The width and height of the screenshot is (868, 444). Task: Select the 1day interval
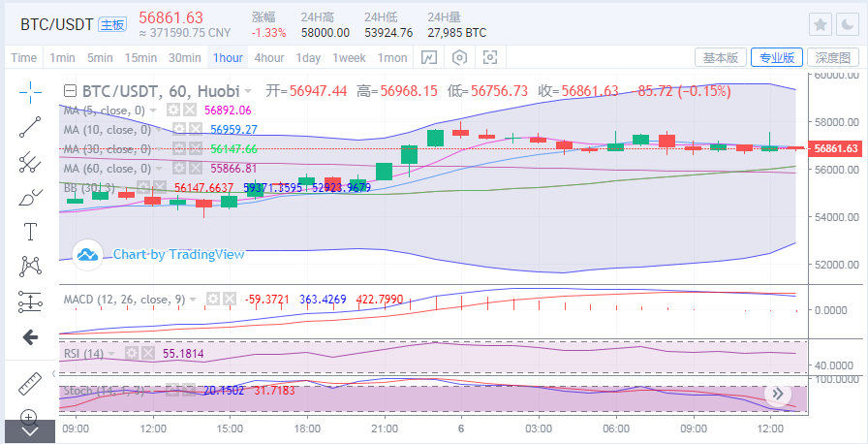point(308,57)
